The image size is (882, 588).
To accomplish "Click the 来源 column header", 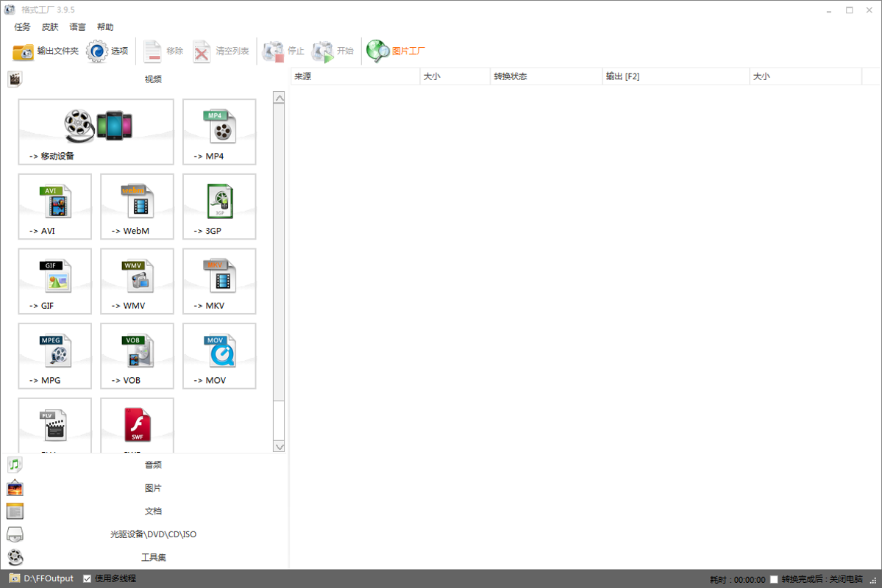I will 355,76.
